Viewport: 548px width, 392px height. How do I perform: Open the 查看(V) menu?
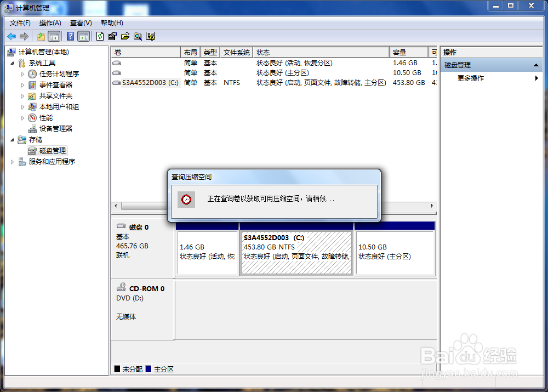(x=81, y=23)
